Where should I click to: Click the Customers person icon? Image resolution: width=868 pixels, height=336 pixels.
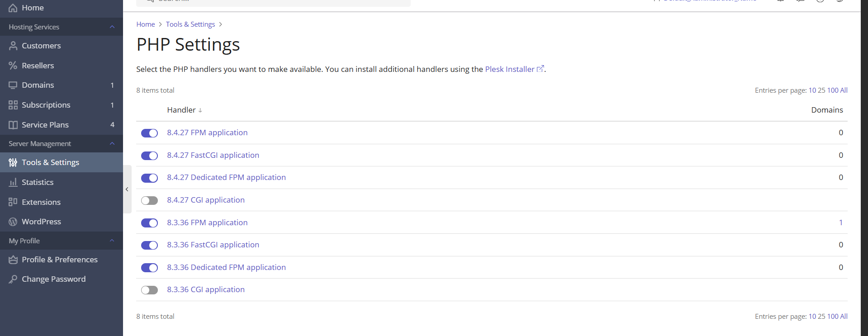13,46
